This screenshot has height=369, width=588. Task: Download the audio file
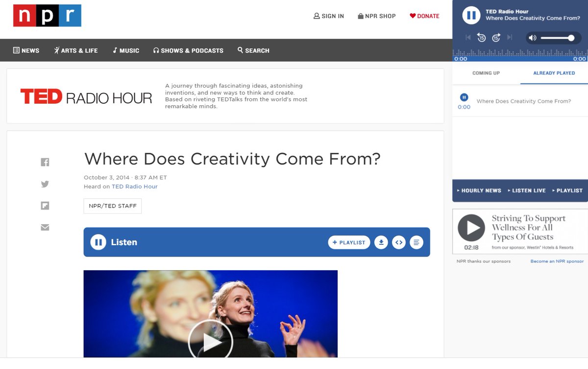[381, 242]
